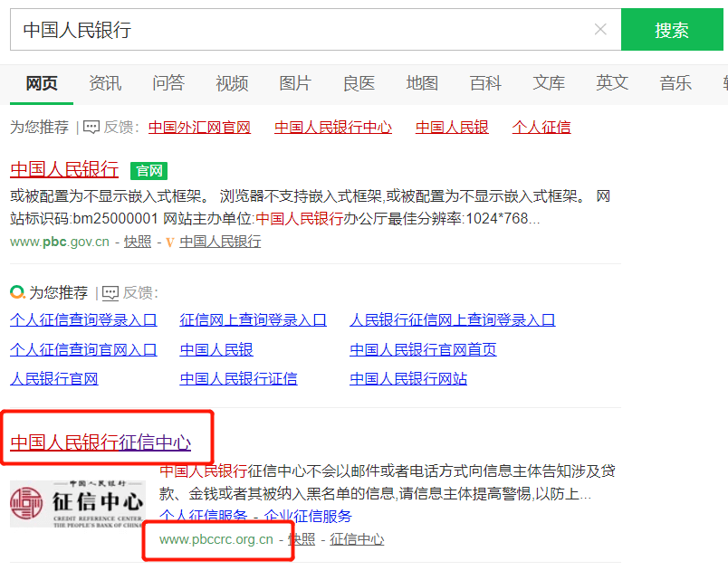Go to the 良医 tab

(x=359, y=83)
